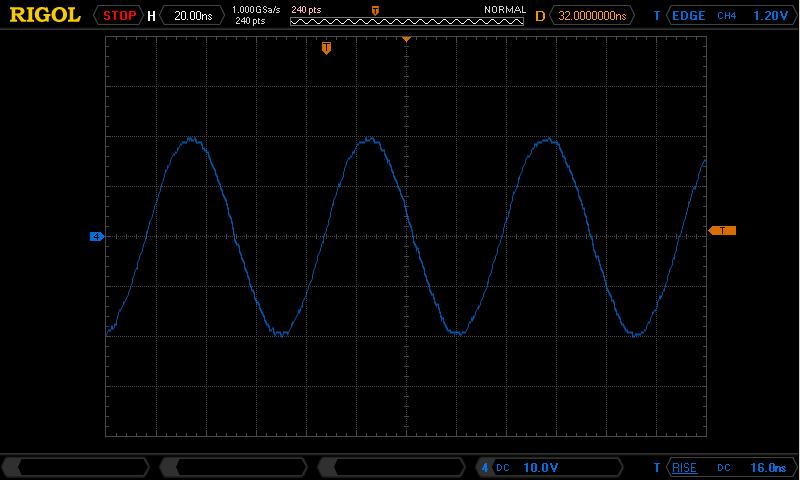Select the 32.0000000ns delay value
This screenshot has width=800, height=480.
pos(592,16)
